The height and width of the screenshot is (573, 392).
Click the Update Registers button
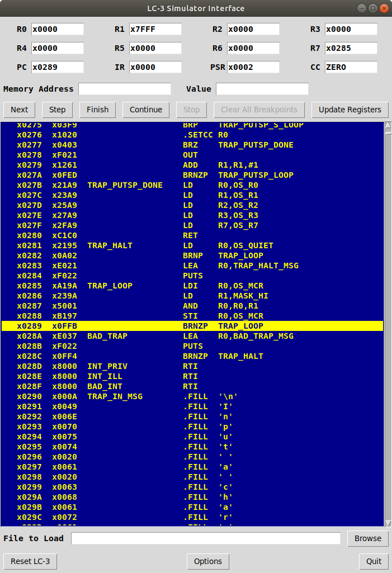click(350, 110)
